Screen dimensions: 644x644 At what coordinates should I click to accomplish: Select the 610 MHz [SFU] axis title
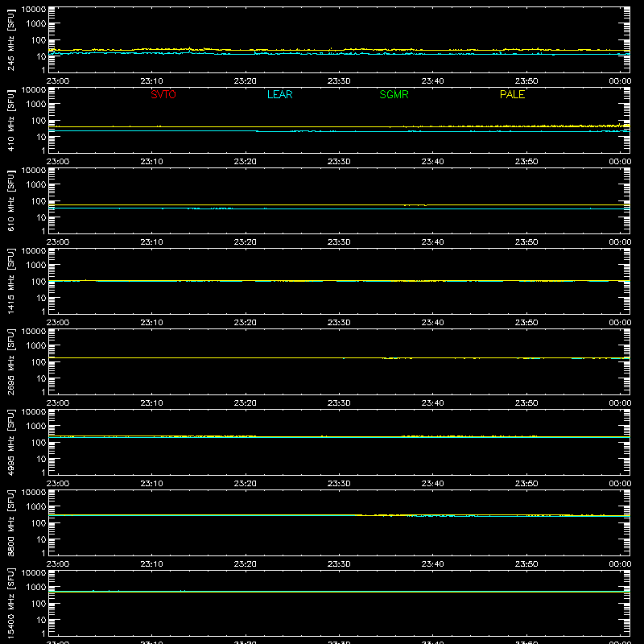(x=11, y=201)
